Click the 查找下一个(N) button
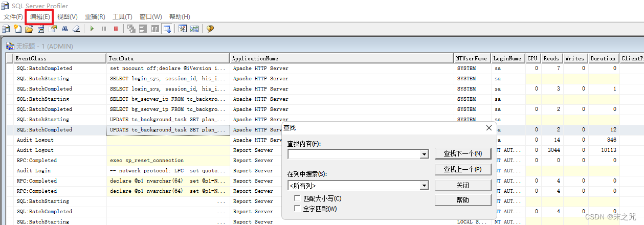This screenshot has width=644, height=225. 463,153
